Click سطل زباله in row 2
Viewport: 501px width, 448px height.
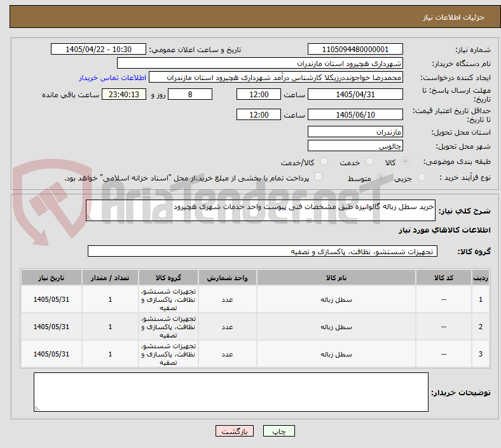[x=336, y=327]
